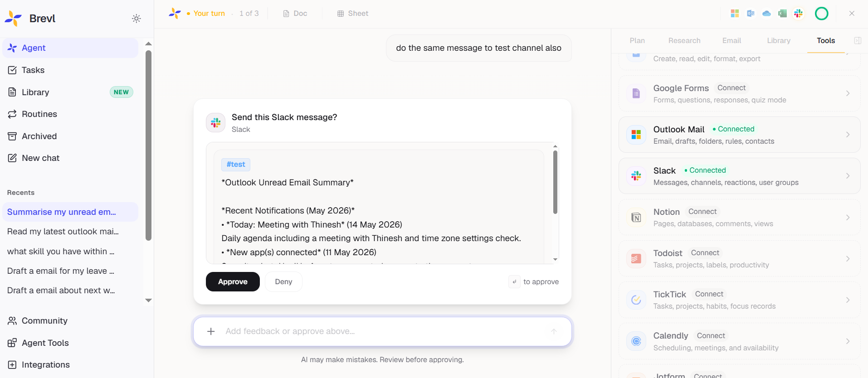This screenshot has height=378, width=868.
Task: Connect Google Forms
Action: 731,88
